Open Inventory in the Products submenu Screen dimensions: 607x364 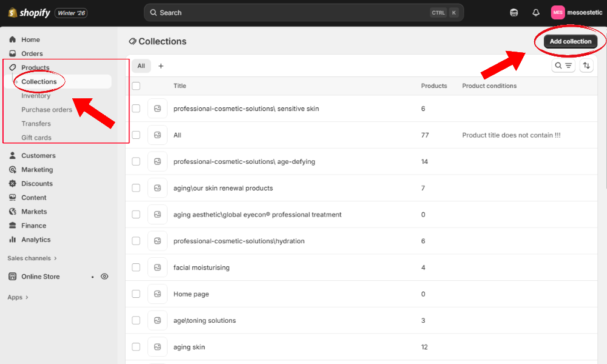(36, 96)
